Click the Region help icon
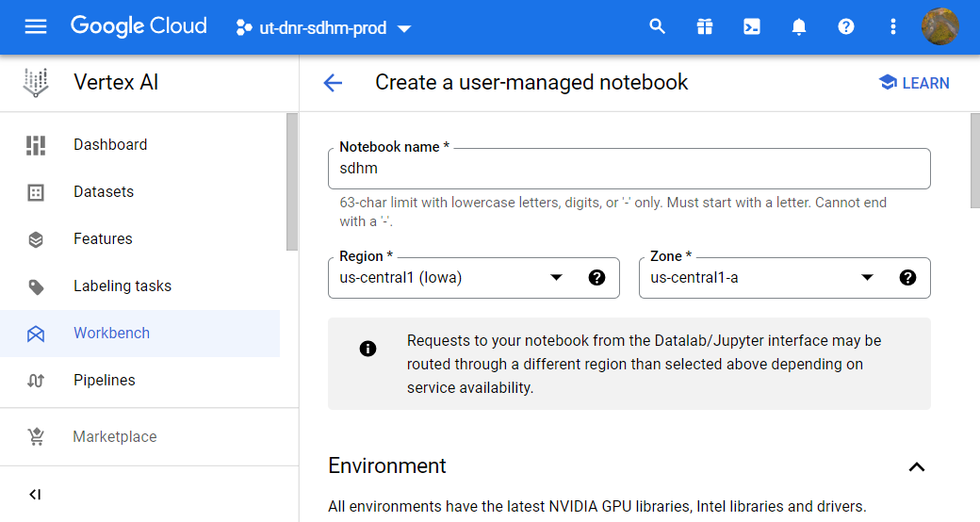The width and height of the screenshot is (980, 522). (596, 278)
